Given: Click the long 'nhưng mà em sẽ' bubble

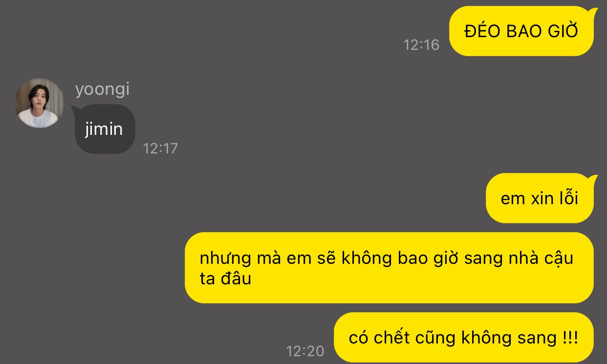Looking at the screenshot, I should pos(389,268).
